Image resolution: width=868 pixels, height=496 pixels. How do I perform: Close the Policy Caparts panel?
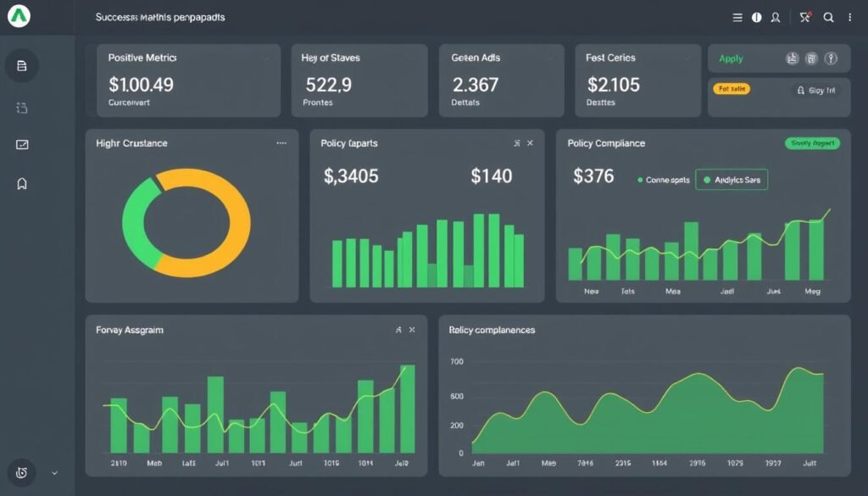[531, 143]
